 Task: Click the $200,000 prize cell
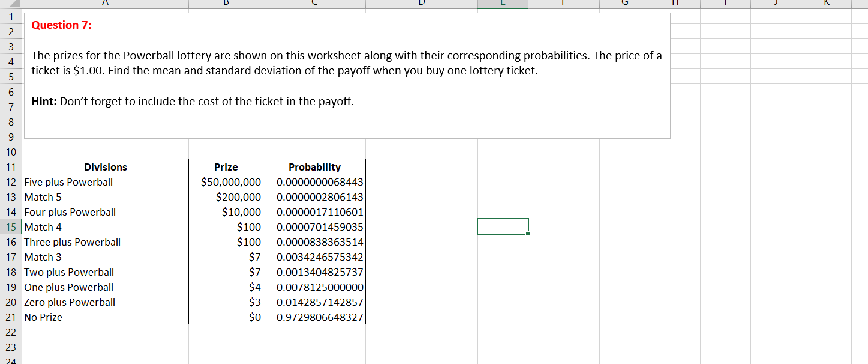point(226,197)
